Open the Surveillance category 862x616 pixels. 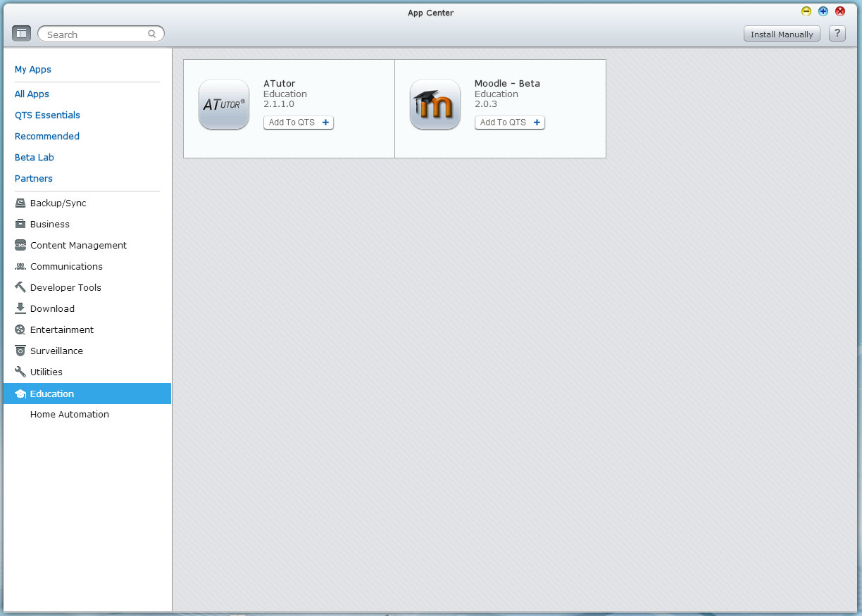tap(56, 351)
